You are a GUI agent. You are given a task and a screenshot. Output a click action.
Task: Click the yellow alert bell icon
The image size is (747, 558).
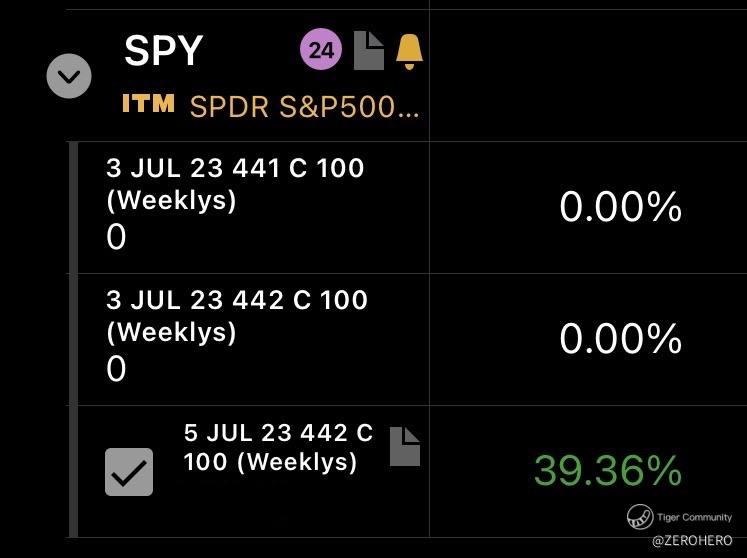pos(409,50)
